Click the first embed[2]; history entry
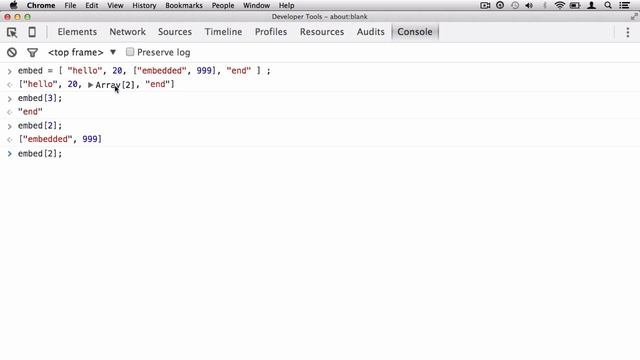 [40, 126]
